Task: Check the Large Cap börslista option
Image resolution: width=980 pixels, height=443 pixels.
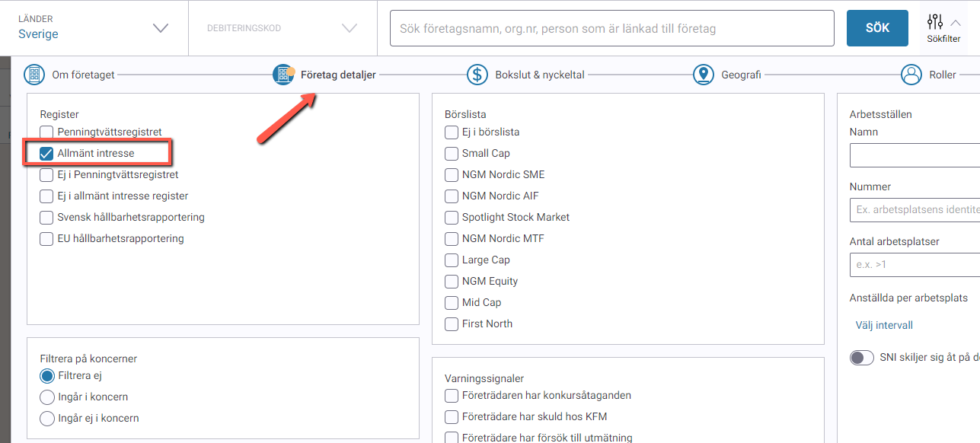Action: tap(452, 260)
